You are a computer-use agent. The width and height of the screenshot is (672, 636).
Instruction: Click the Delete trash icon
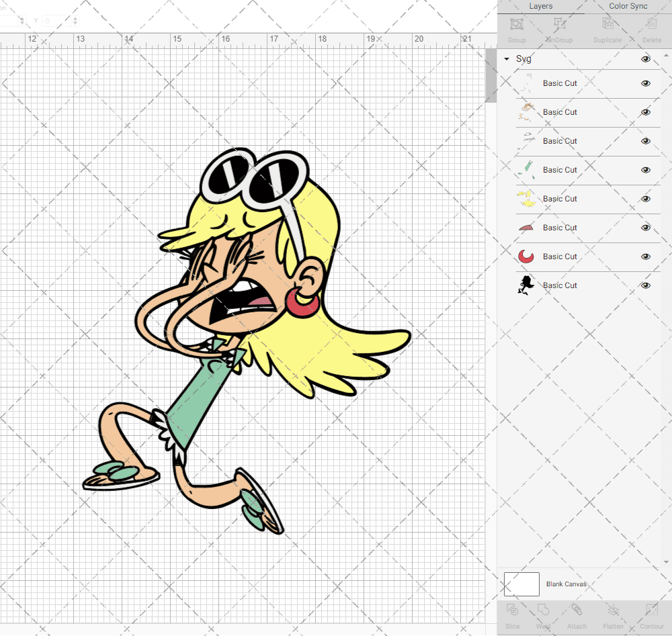click(651, 24)
